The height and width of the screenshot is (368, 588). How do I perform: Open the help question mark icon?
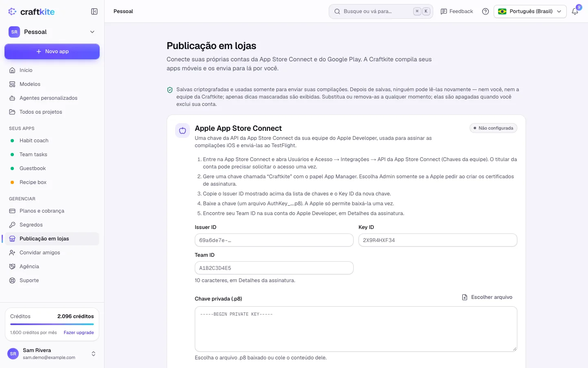coord(486,11)
